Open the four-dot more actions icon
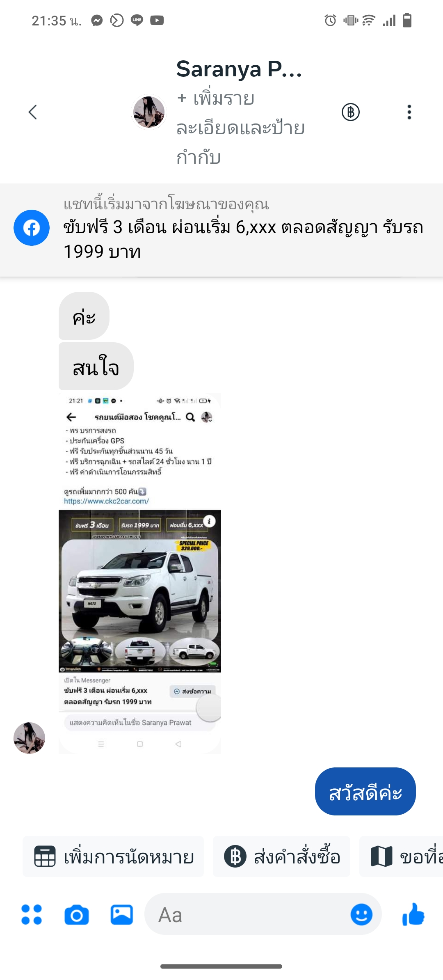Viewport: 443px width, 980px height. coord(32,915)
